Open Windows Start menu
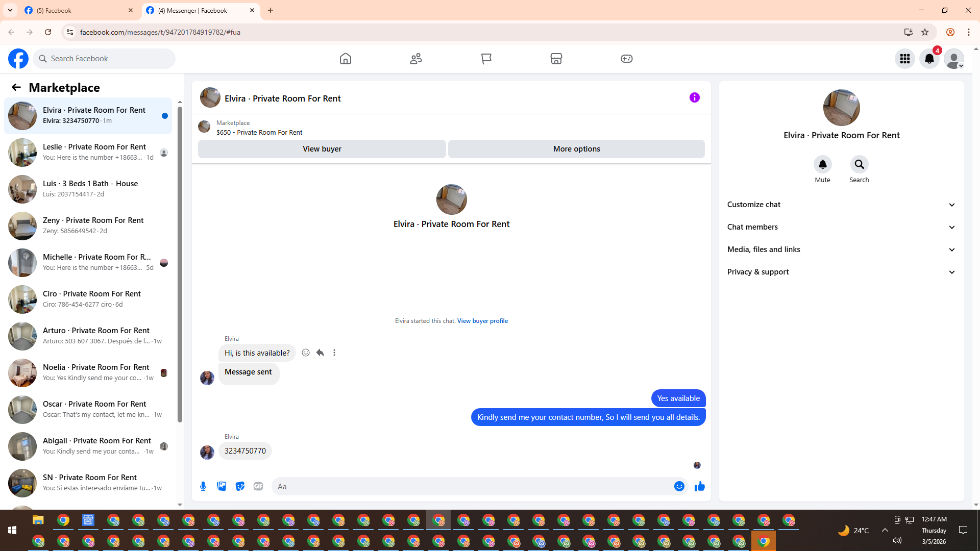Viewport: 980px width, 551px height. pyautogui.click(x=12, y=531)
